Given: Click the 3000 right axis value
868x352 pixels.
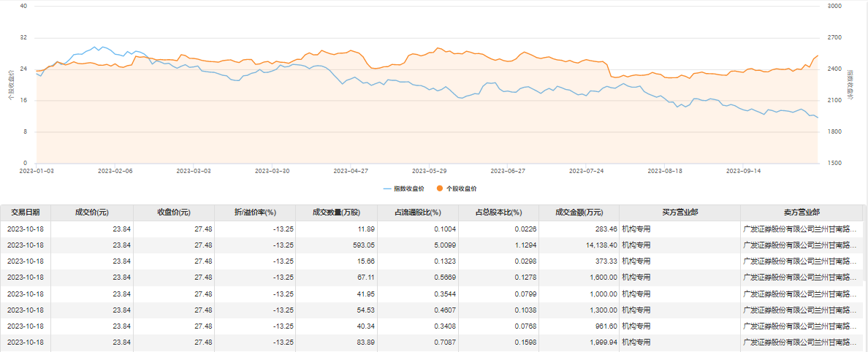Looking at the screenshot, I should pyautogui.click(x=834, y=6).
